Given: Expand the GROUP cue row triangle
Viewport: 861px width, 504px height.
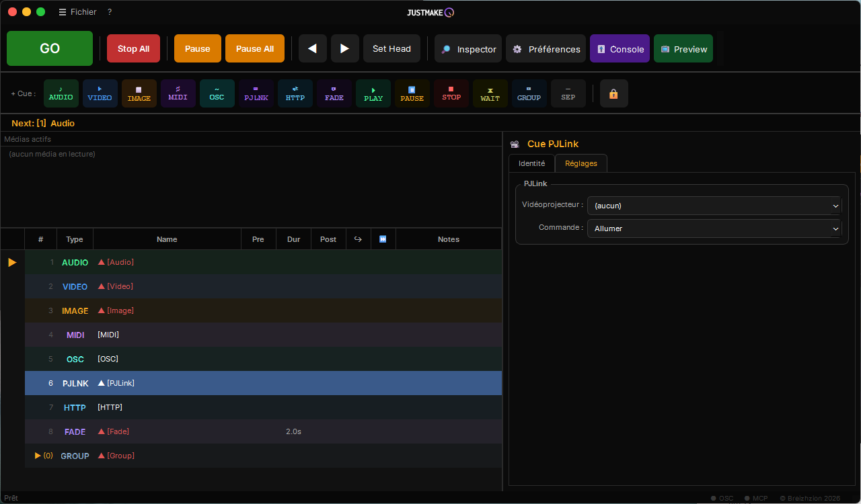Looking at the screenshot, I should [38, 456].
